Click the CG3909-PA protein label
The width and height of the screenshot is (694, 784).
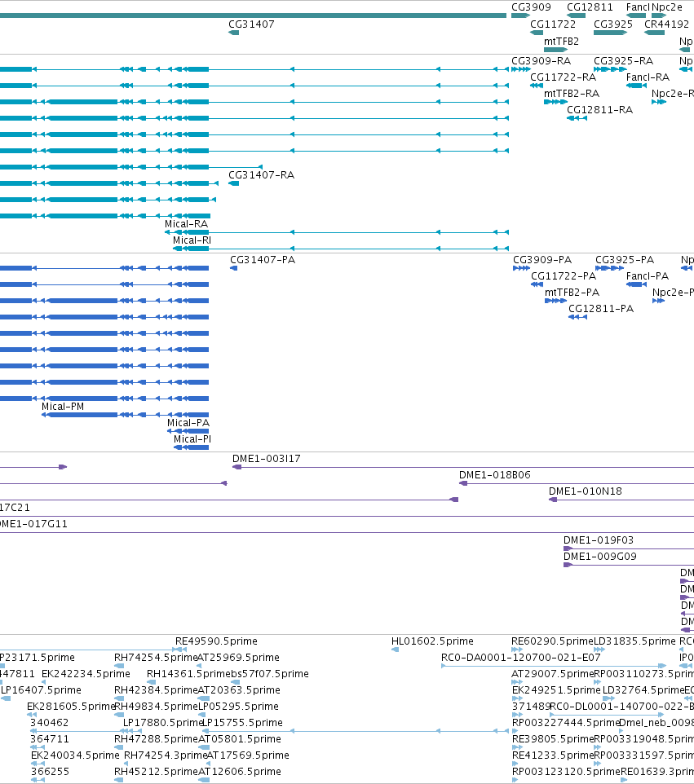point(541,259)
